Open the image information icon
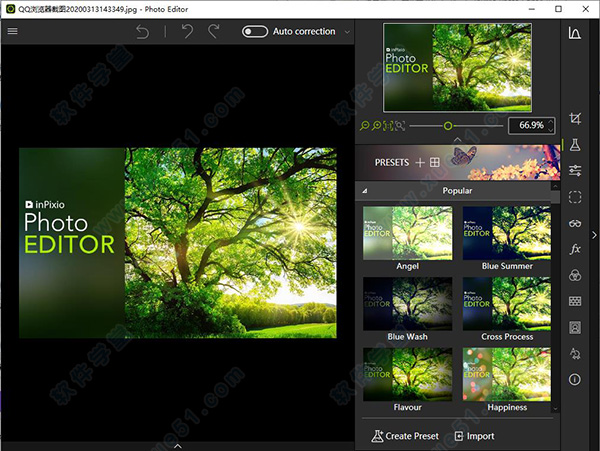This screenshot has width=600, height=451. [575, 379]
